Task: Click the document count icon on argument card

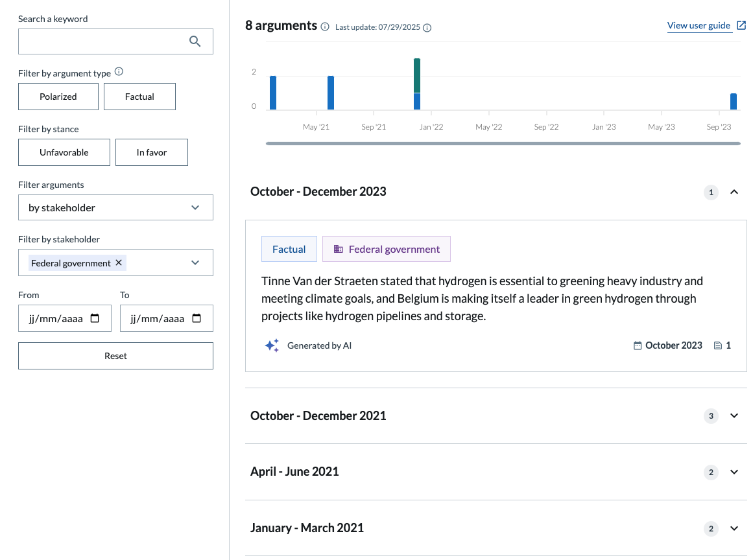Action: coord(717,345)
